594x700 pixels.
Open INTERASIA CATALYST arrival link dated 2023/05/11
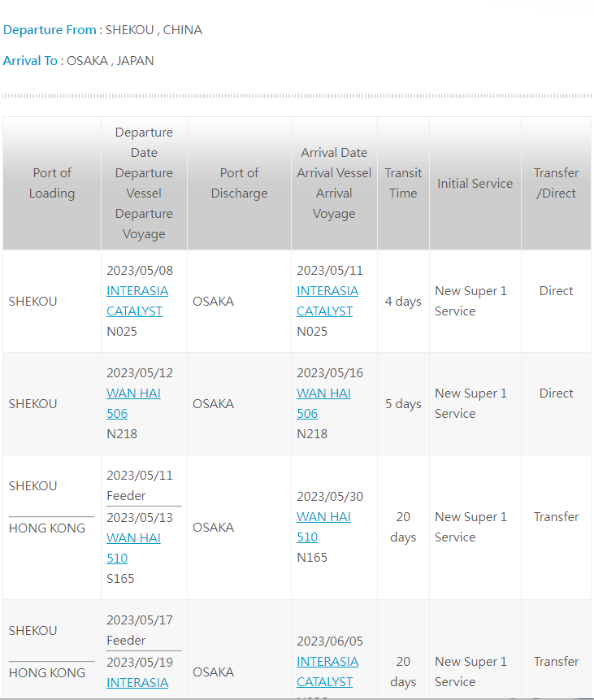327,301
